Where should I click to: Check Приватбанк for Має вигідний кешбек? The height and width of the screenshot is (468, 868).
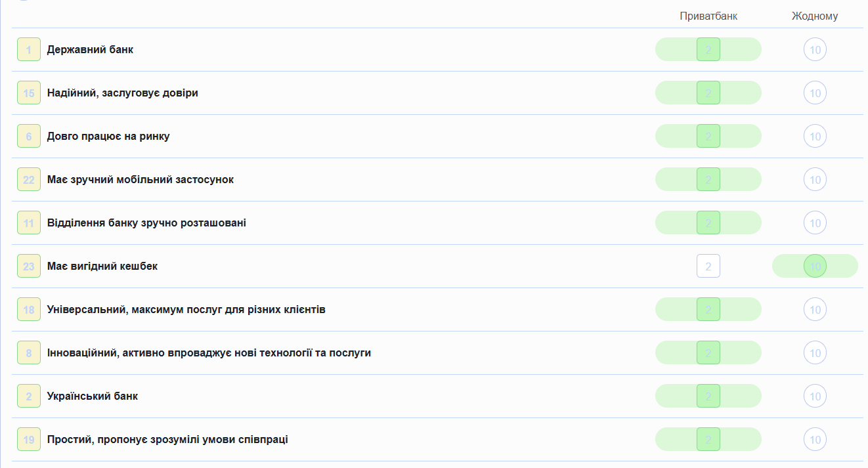pyautogui.click(x=708, y=266)
